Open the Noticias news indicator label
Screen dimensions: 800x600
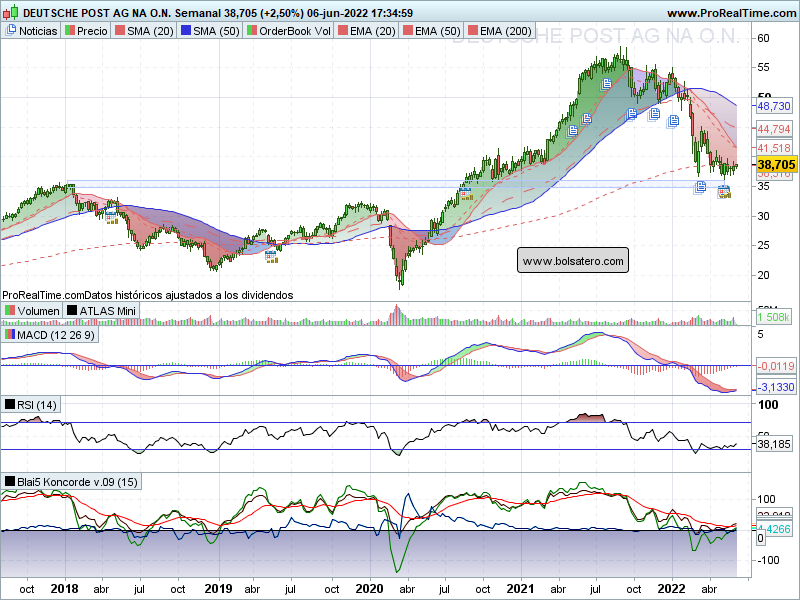click(31, 31)
